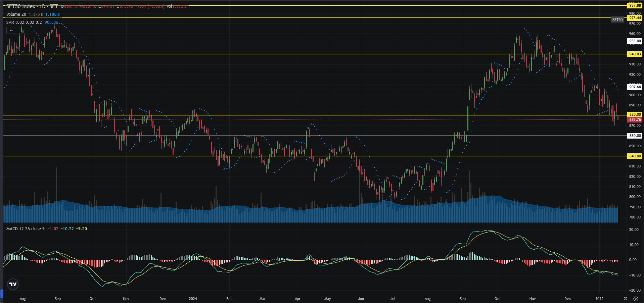Viewport: 644px width, 303px height.
Task: Click the 0.00 value on MACD scale
Action: (x=633, y=260)
